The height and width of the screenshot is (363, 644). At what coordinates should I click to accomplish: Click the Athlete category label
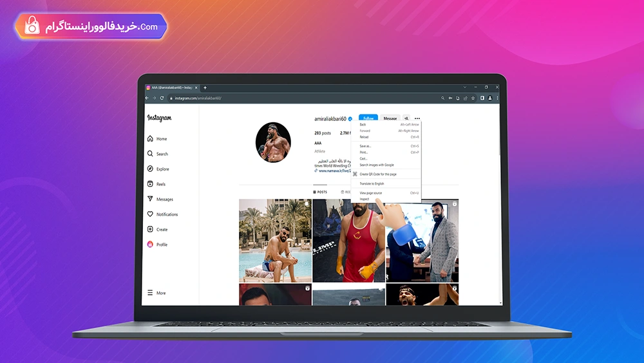[x=320, y=151]
